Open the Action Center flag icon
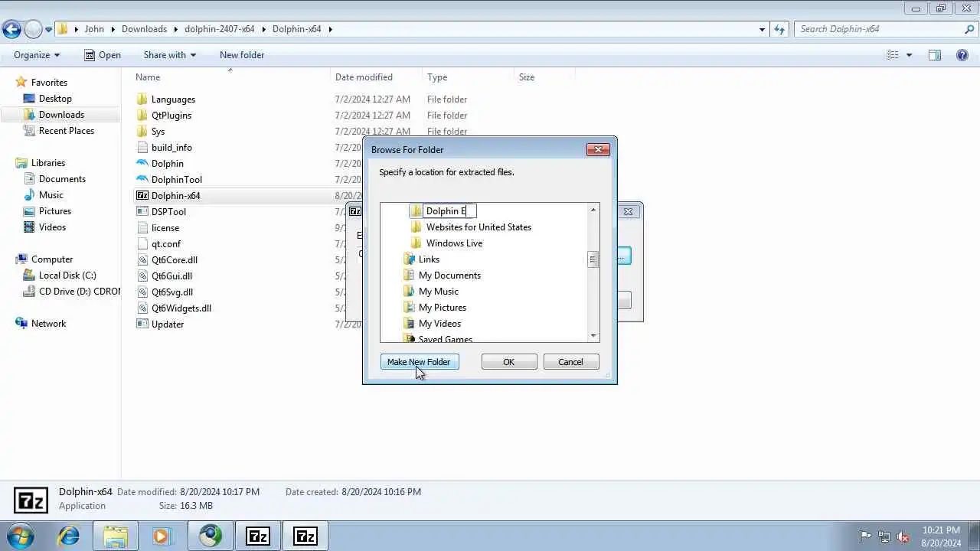This screenshot has height=551, width=980. click(865, 536)
